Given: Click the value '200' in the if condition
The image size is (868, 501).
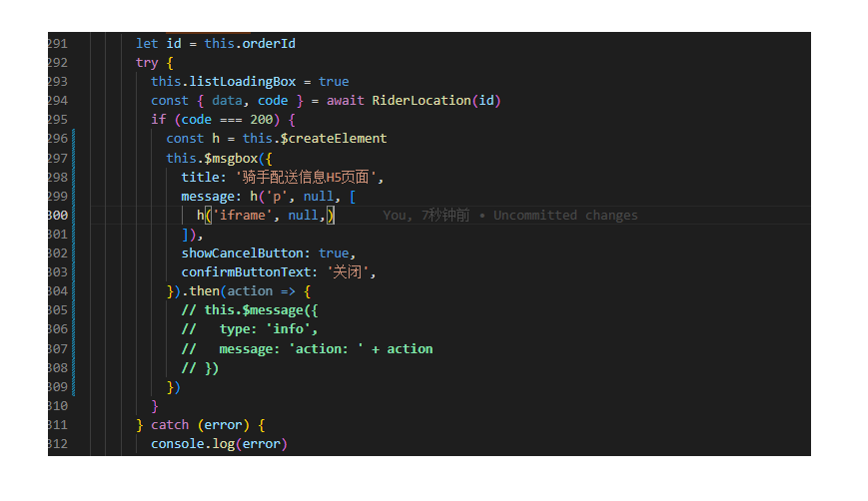Looking at the screenshot, I should [262, 120].
